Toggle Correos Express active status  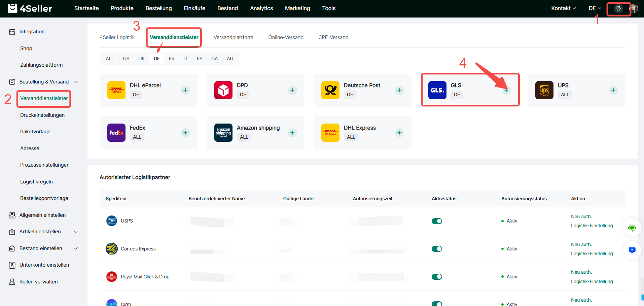pyautogui.click(x=437, y=249)
